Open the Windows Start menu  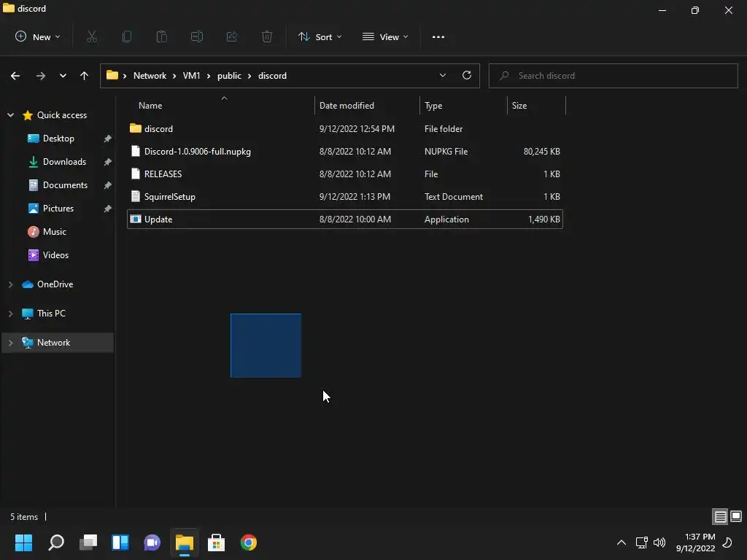[x=23, y=542]
